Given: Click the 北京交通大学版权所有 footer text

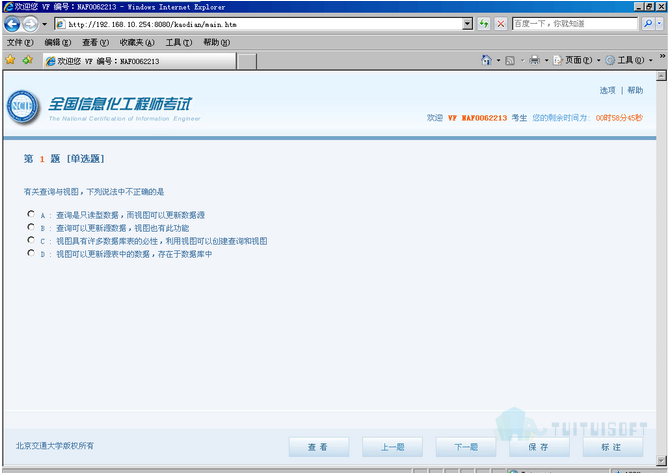Looking at the screenshot, I should [x=55, y=446].
